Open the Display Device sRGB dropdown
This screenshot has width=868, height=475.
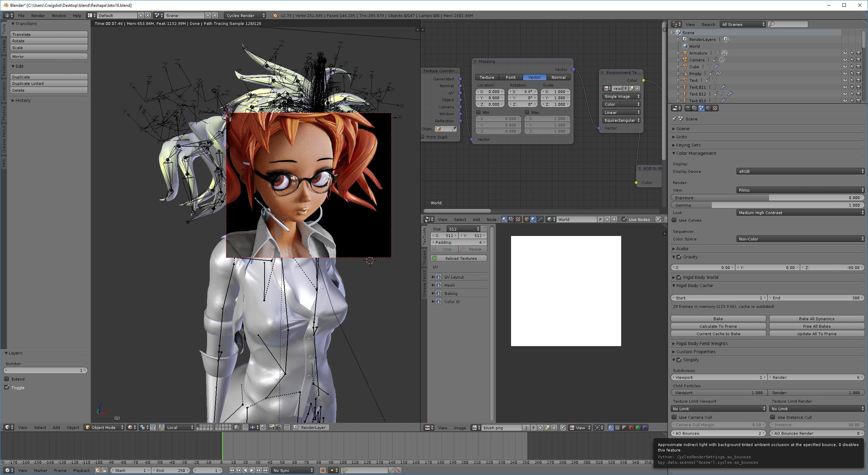point(800,172)
